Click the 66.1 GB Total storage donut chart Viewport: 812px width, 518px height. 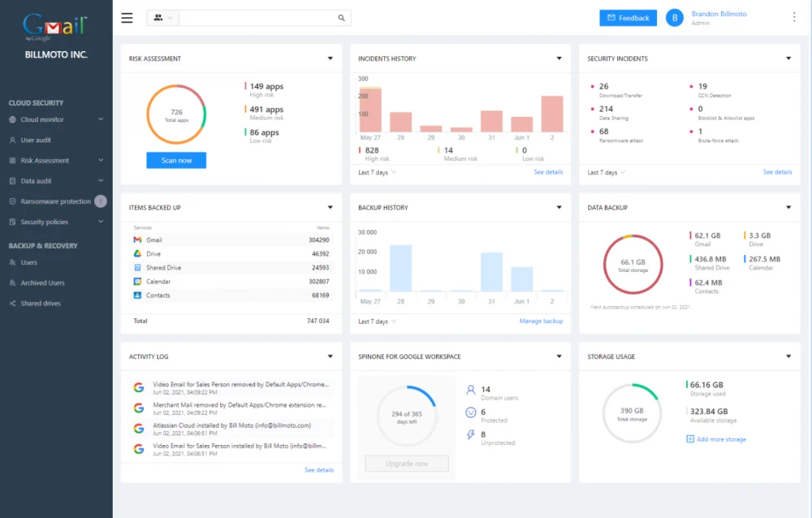[633, 265]
